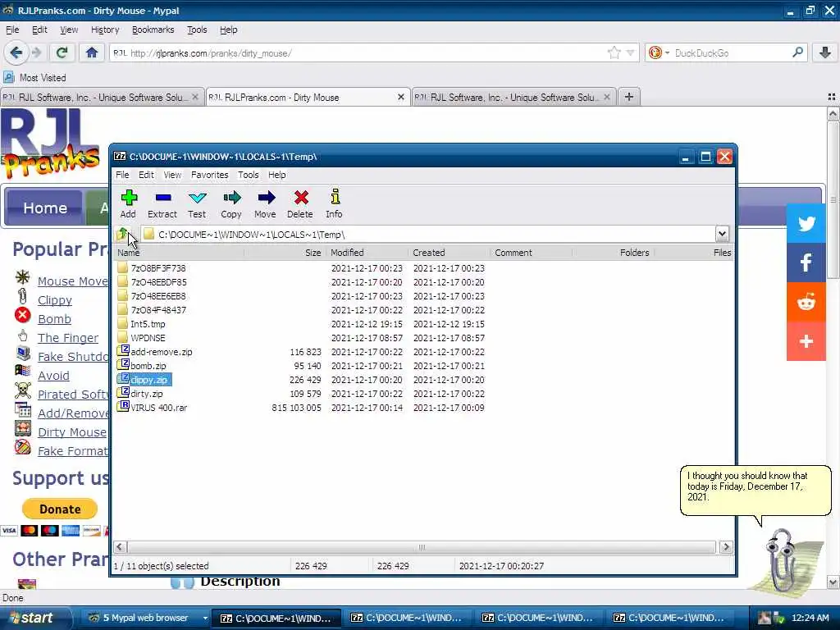This screenshot has width=840, height=630.
Task: Open 7-Zip Tools menu
Action: pos(248,175)
